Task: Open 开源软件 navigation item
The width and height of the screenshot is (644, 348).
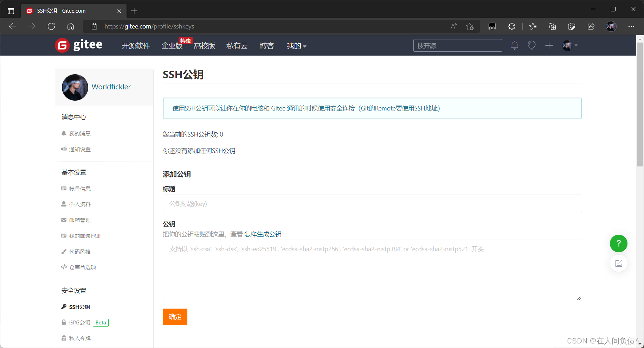Action: [x=136, y=46]
